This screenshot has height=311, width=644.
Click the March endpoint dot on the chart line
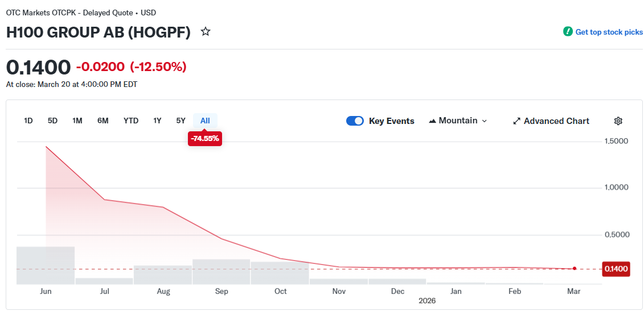(575, 268)
